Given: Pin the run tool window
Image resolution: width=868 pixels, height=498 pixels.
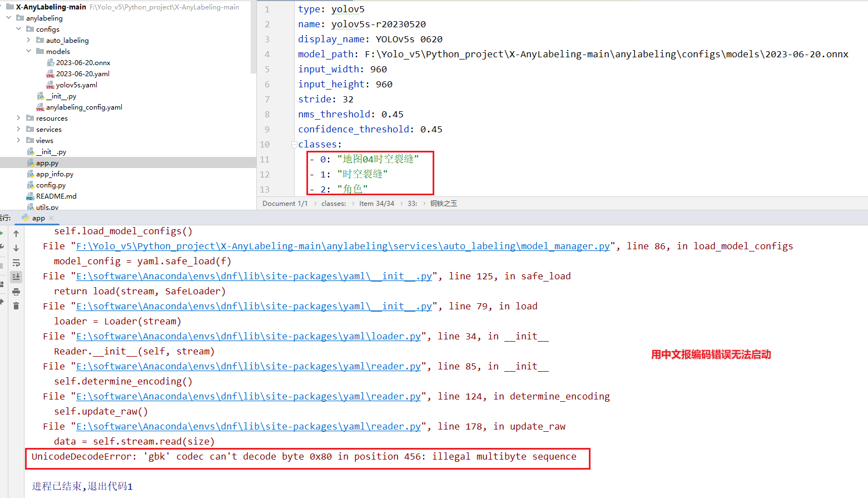Looking at the screenshot, I should [x=2, y=300].
